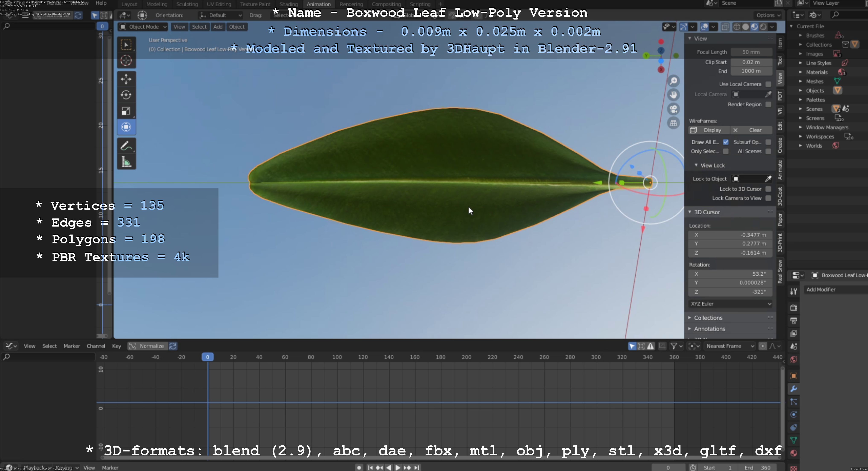868x471 pixels.
Task: Open the viewport Add menu
Action: (x=218, y=27)
